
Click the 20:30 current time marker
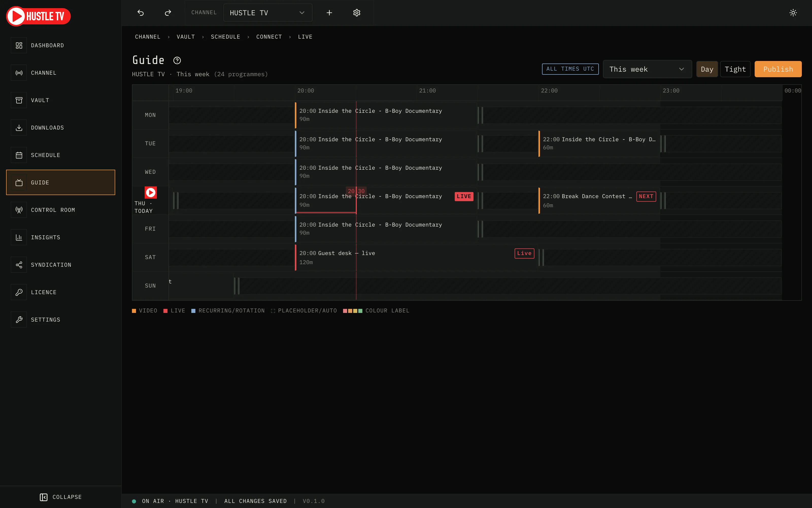pos(356,191)
